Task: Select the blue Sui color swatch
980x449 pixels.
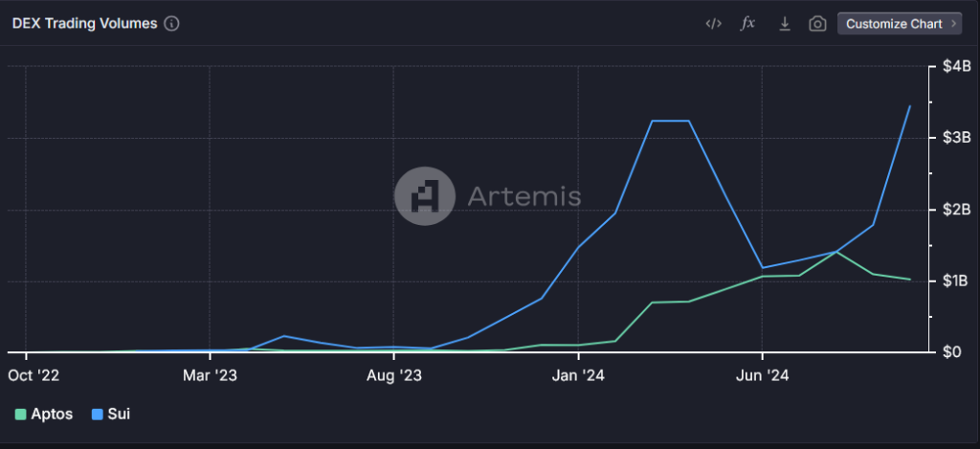Action: tap(97, 414)
